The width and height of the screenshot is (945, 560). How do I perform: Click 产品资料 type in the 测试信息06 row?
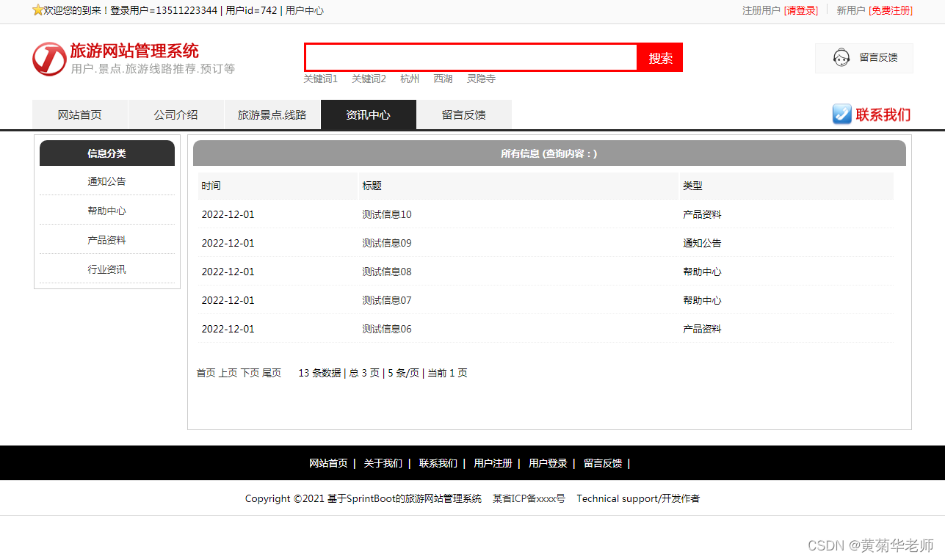point(702,329)
